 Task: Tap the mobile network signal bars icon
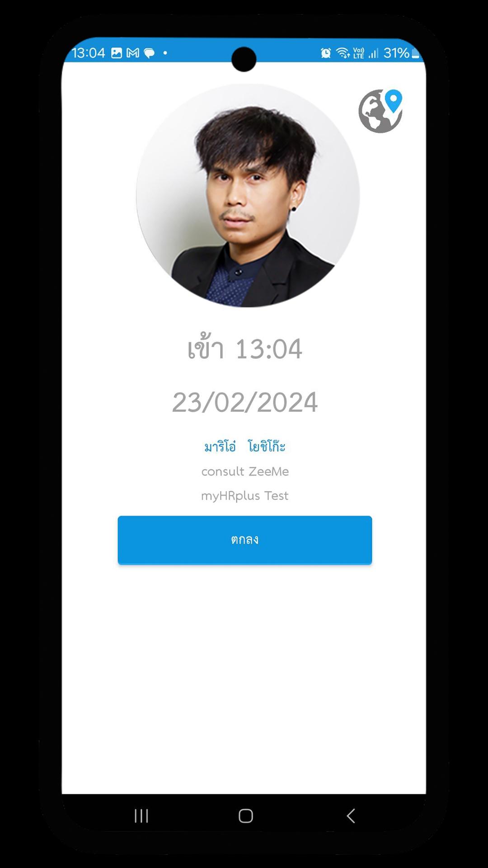[373, 53]
